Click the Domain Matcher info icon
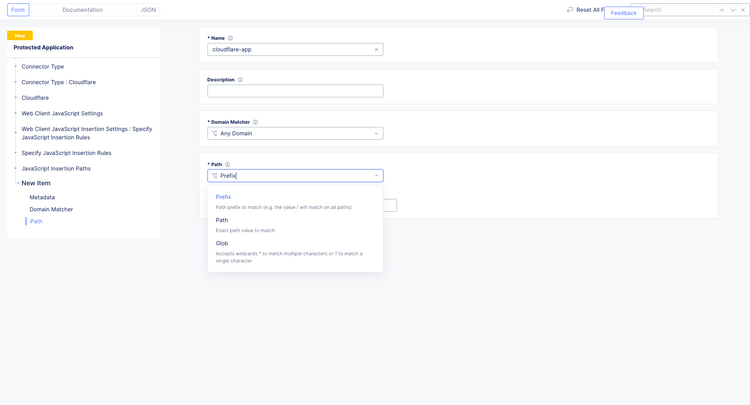 click(255, 122)
